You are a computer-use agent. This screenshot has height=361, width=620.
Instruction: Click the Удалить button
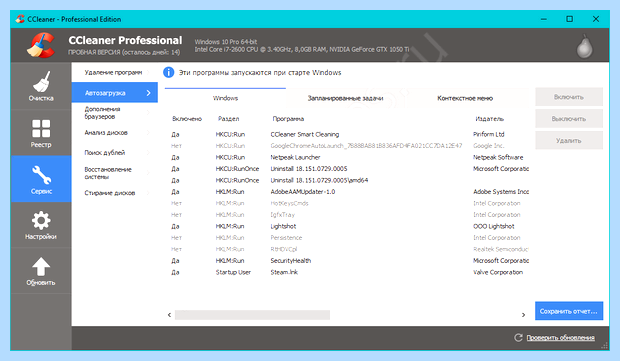(569, 140)
